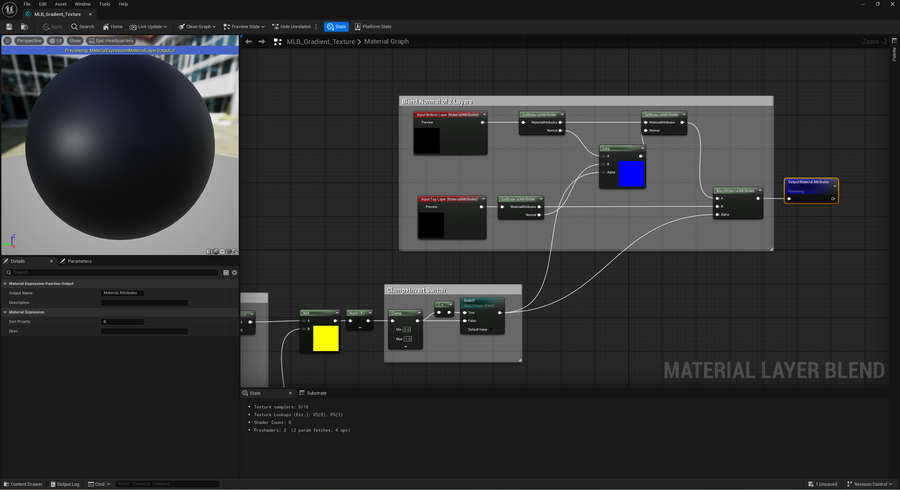900x490 pixels.
Task: Open the Asset menu
Action: [x=61, y=4]
